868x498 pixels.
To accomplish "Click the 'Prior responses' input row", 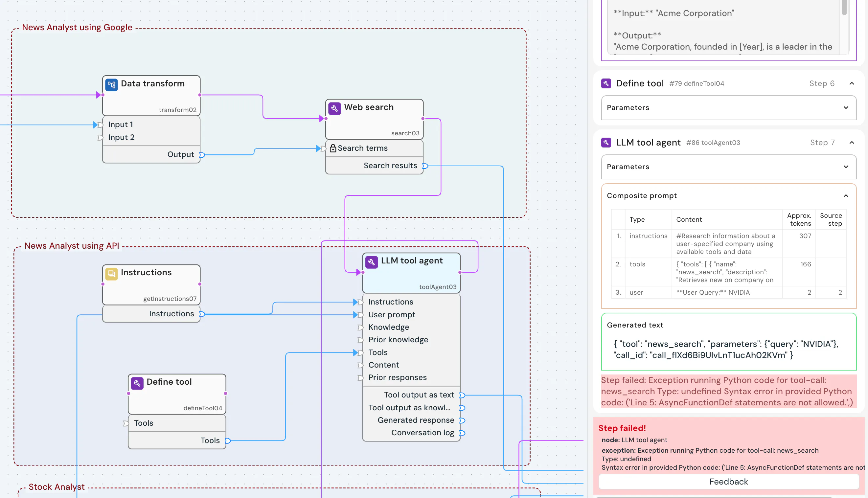I will (411, 377).
